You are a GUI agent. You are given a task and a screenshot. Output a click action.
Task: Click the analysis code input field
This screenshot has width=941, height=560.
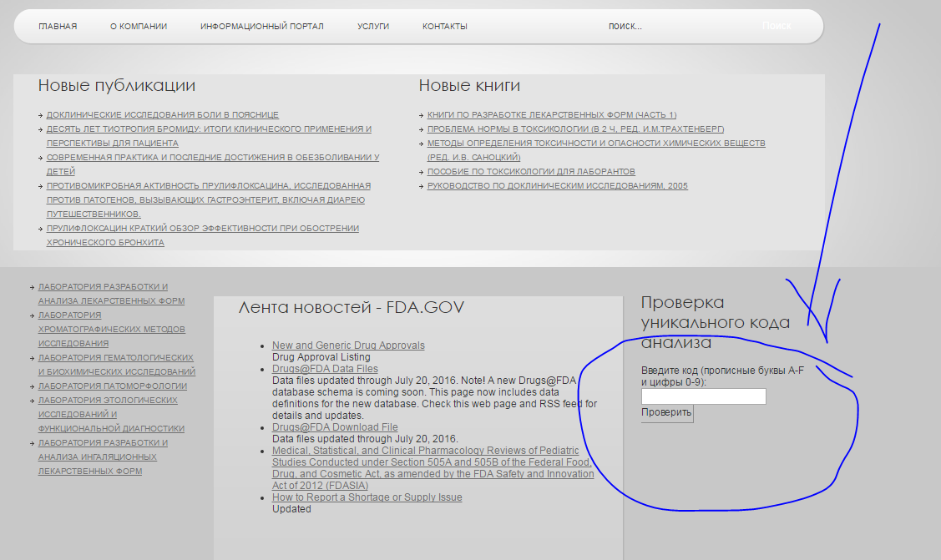tap(702, 396)
